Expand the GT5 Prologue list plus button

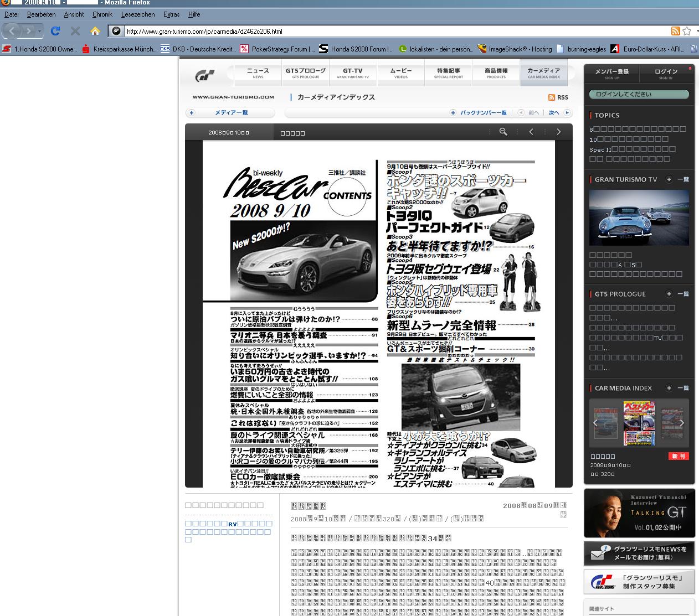coord(669,294)
